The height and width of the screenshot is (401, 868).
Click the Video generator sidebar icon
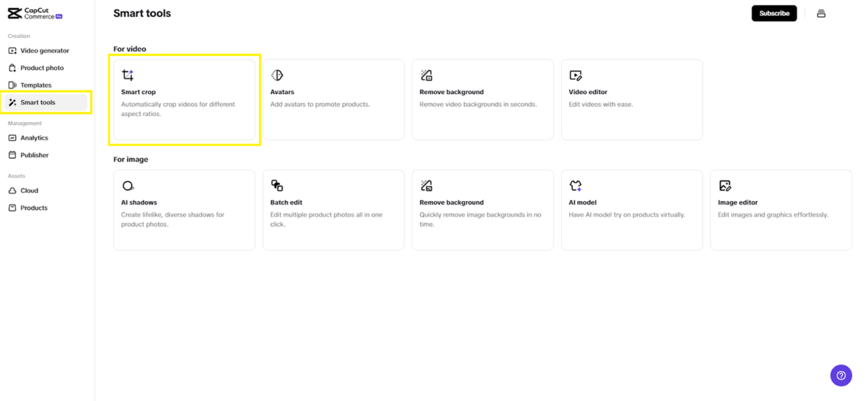click(12, 51)
